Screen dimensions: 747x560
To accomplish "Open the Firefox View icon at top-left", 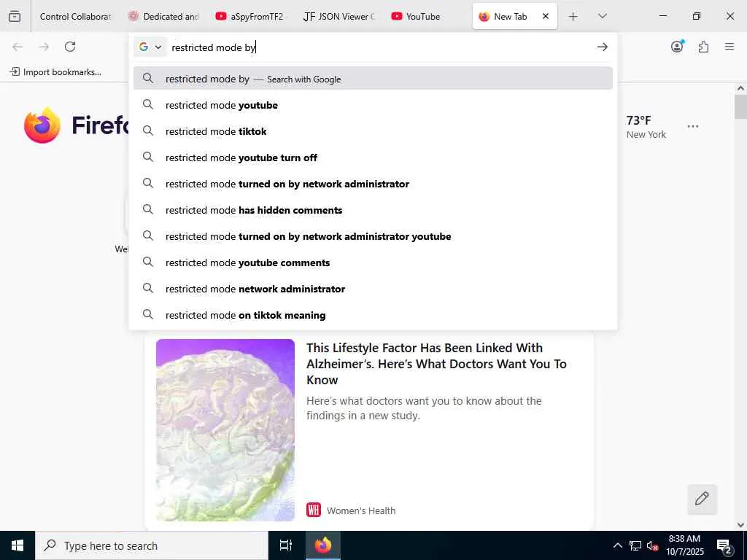I will 15,16.
